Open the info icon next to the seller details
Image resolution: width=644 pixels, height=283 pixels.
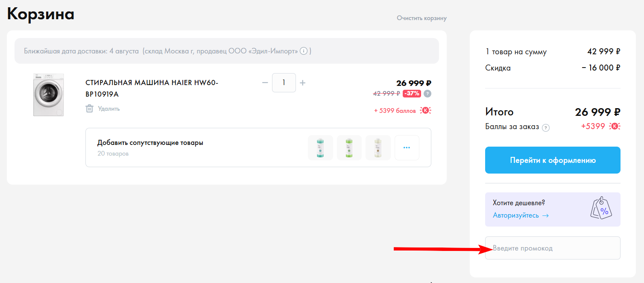[303, 51]
